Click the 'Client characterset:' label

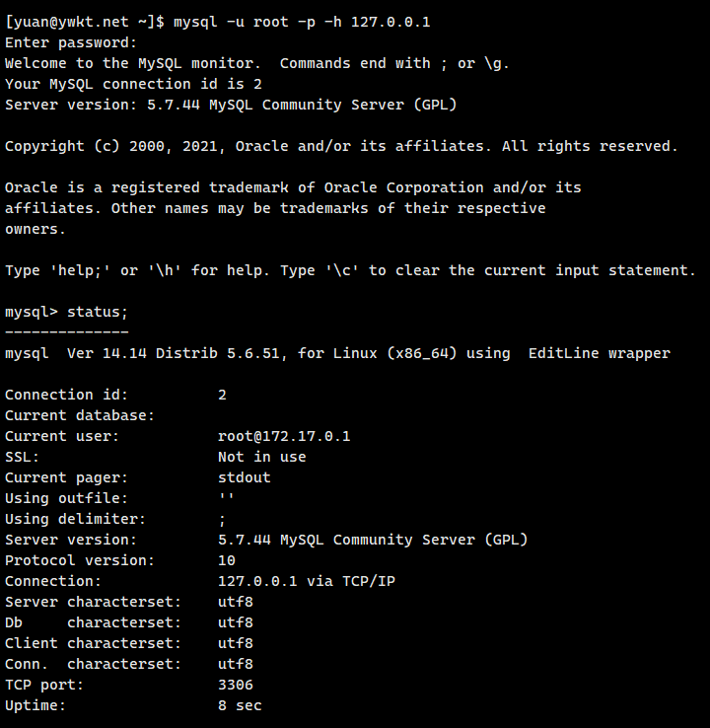pyautogui.click(x=93, y=643)
